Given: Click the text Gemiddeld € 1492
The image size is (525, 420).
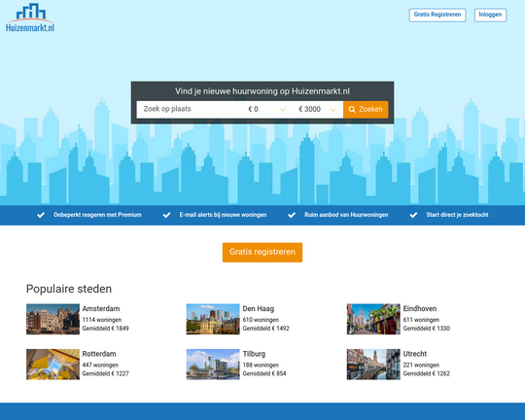Looking at the screenshot, I should (x=265, y=329).
